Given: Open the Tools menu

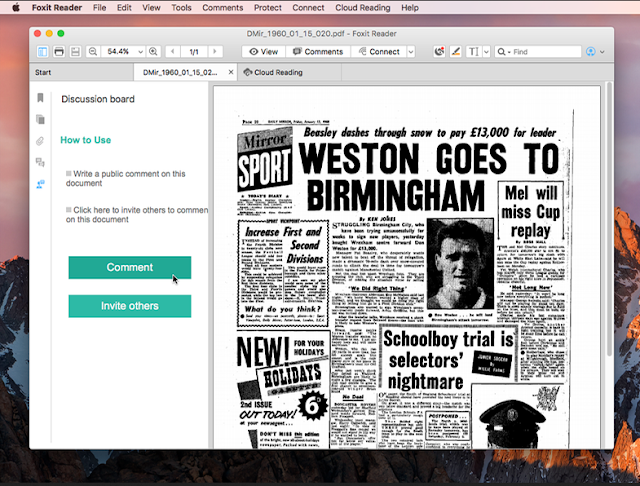Looking at the screenshot, I should tap(181, 7).
